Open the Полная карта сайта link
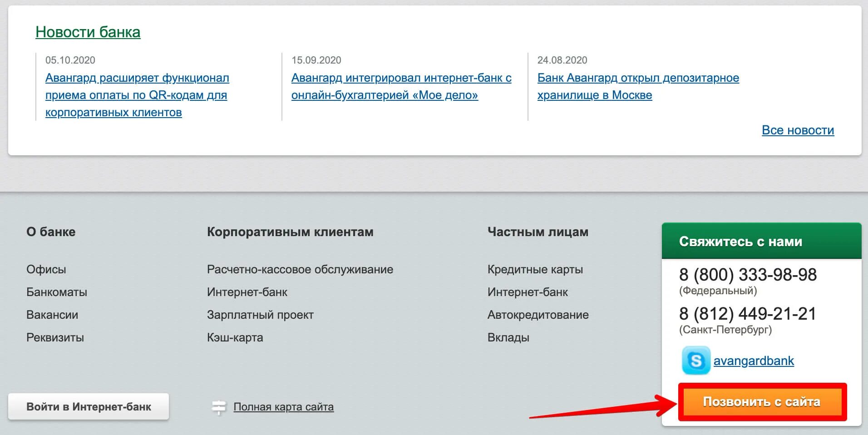 point(283,407)
